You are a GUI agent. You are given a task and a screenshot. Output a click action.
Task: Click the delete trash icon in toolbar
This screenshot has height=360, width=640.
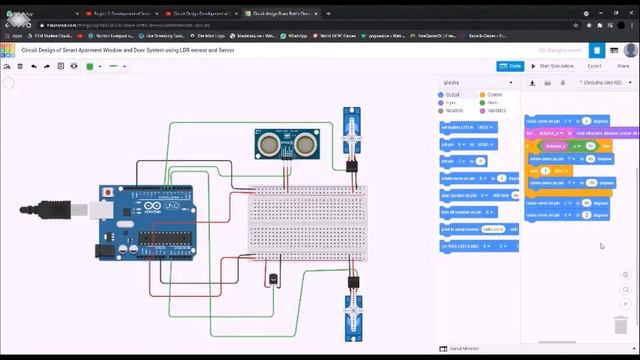click(20, 66)
